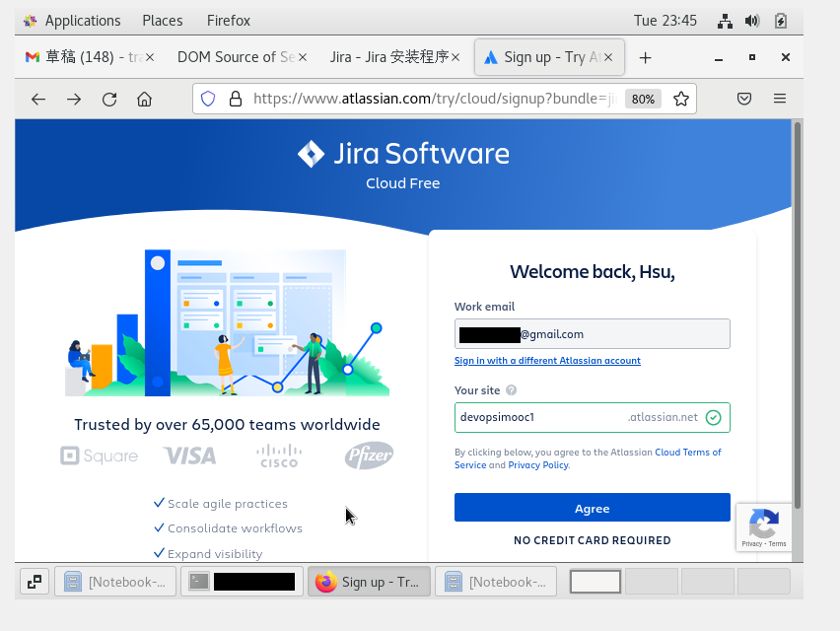This screenshot has height=631, width=840.
Task: Save page to Pocket
Action: [x=744, y=99]
